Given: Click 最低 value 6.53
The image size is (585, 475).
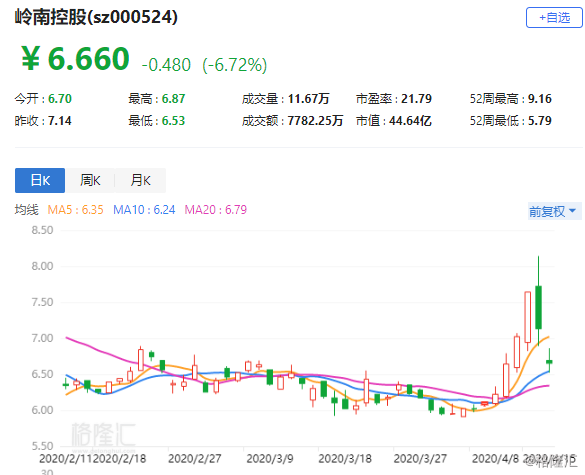Looking at the screenshot, I should (173, 121).
